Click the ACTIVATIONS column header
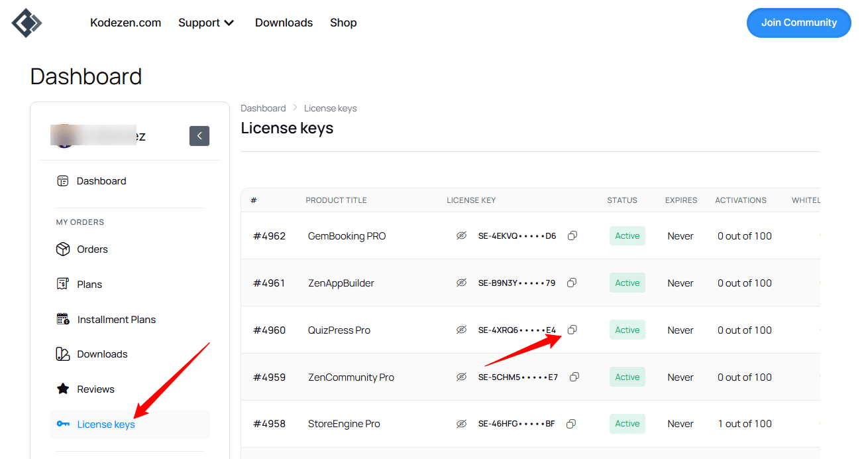The height and width of the screenshot is (459, 868). [741, 200]
